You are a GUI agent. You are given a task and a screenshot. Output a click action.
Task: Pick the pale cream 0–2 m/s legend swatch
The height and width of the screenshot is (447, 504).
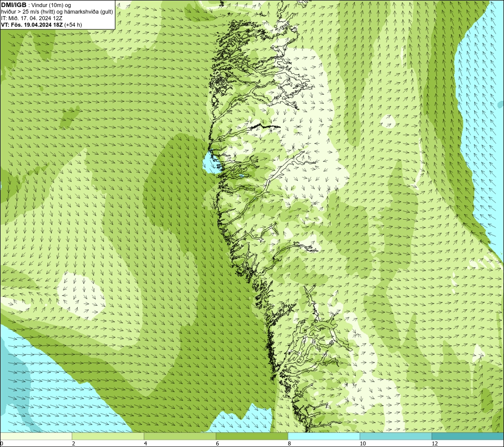[36, 436]
